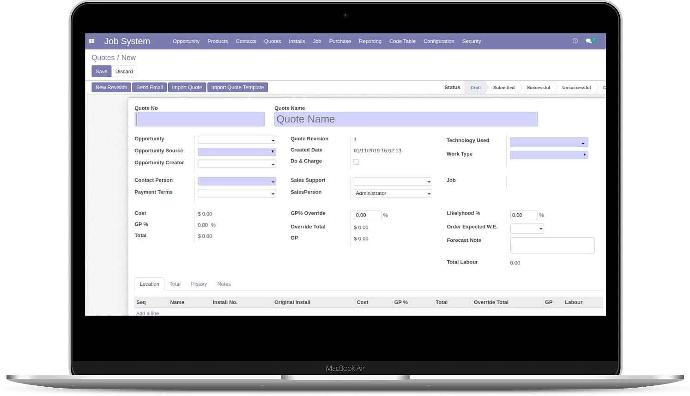Click the Forecast Note text box
This screenshot has height=396, width=690.
tap(552, 245)
